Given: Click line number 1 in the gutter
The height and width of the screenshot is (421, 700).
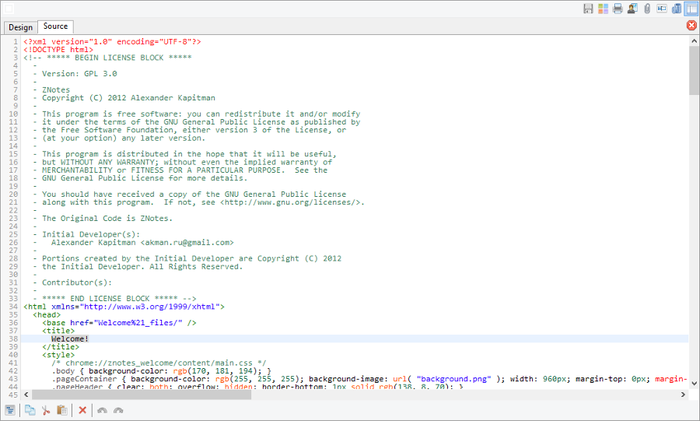Looking at the screenshot, I should [16, 42].
